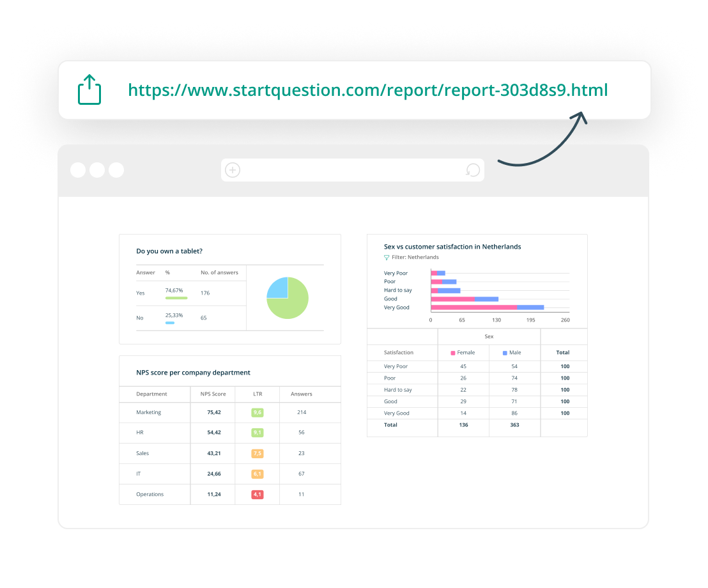Screen dimensions: 708x588
Task: Click the Satisfaction column header
Action: [x=399, y=353]
